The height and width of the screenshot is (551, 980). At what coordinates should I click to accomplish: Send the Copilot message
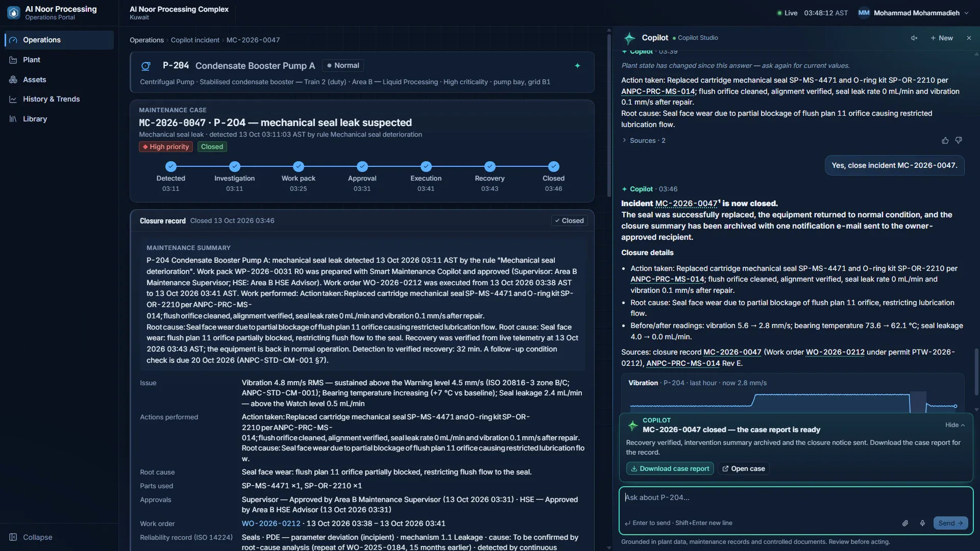[950, 523]
